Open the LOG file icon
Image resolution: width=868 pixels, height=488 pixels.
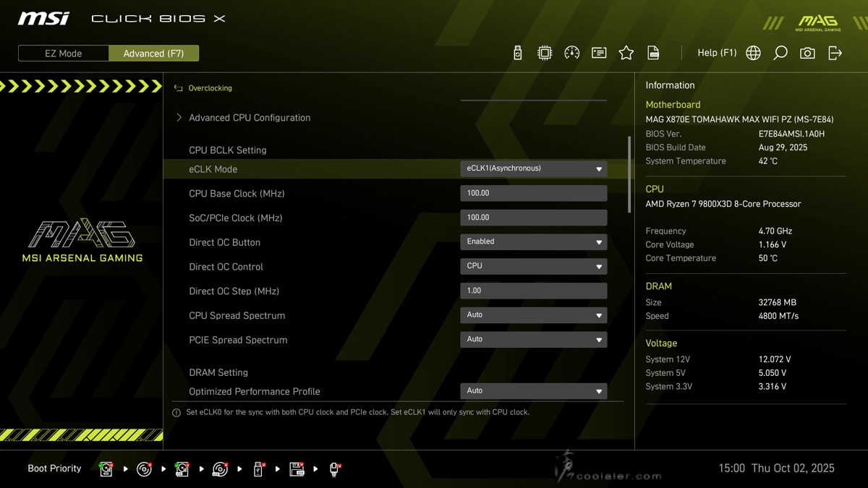click(653, 53)
